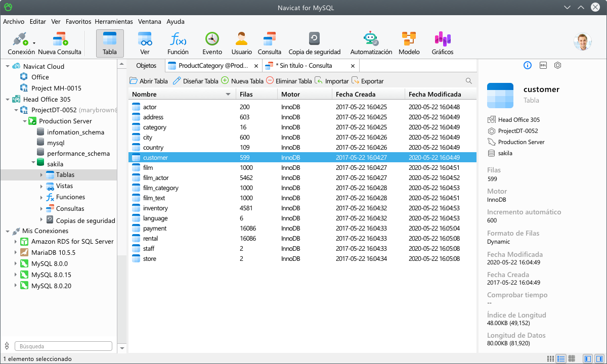Click the Abrir Tabla button
Screen dimensions: 607x364
pos(149,81)
